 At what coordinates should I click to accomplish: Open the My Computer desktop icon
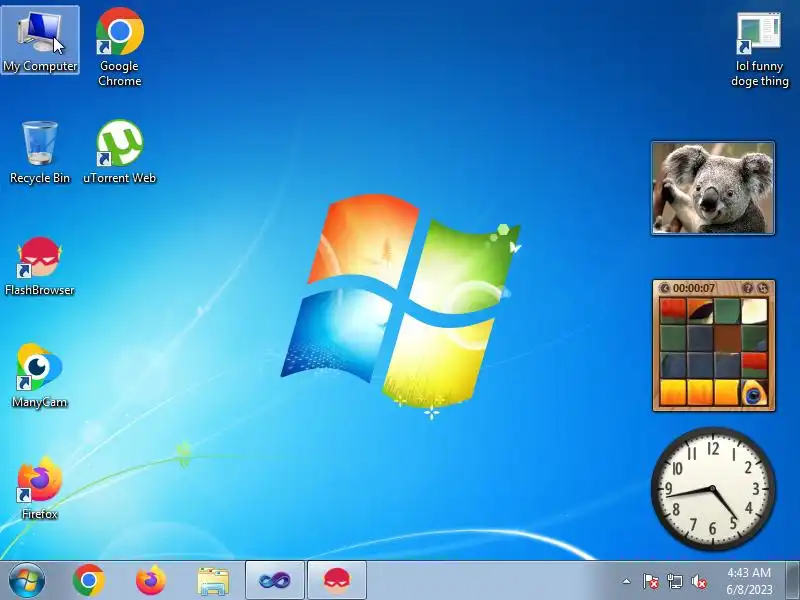tap(40, 40)
